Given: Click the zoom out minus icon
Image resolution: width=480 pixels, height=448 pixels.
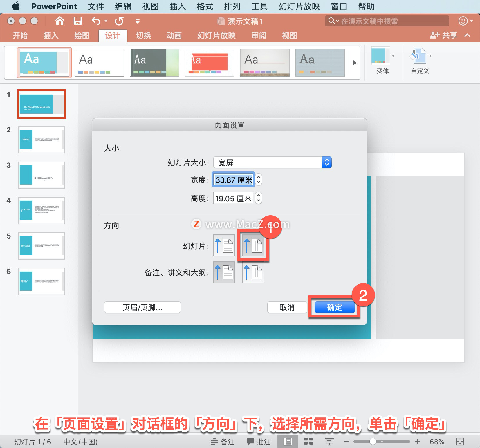Looking at the screenshot, I should click(346, 441).
